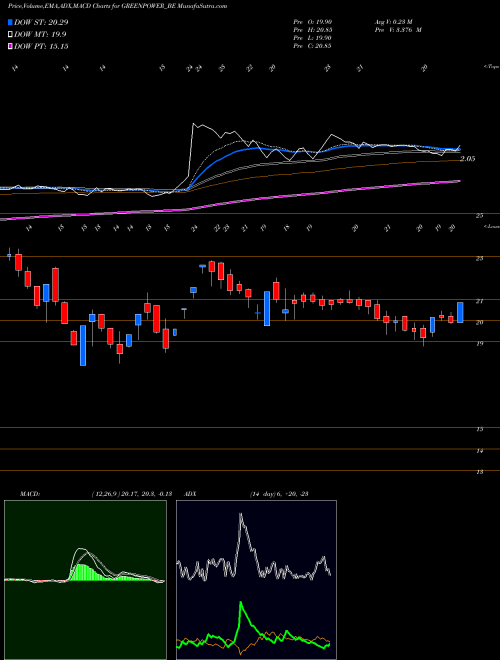Click the 'Pre V: 3.376 M' value
Viewport: 500px width, 660px height.
click(399, 30)
